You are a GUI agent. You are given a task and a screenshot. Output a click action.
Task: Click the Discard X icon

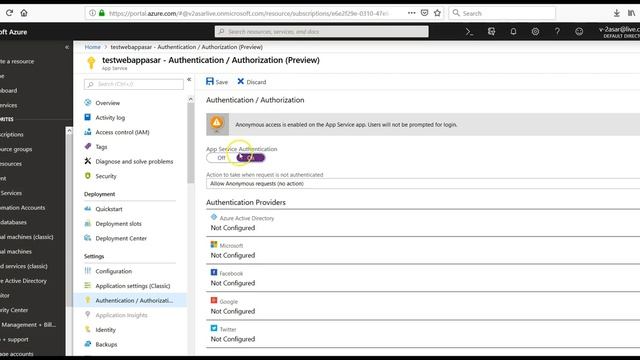tap(241, 82)
